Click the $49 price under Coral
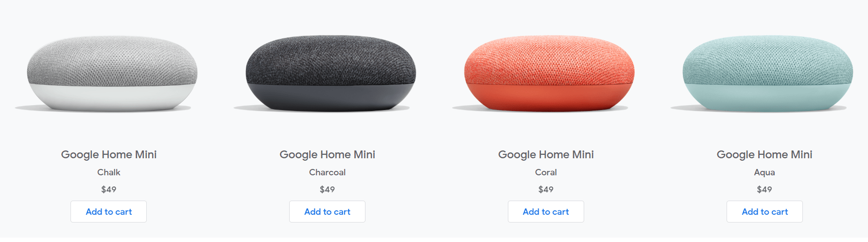This screenshot has height=242, width=868. [546, 189]
